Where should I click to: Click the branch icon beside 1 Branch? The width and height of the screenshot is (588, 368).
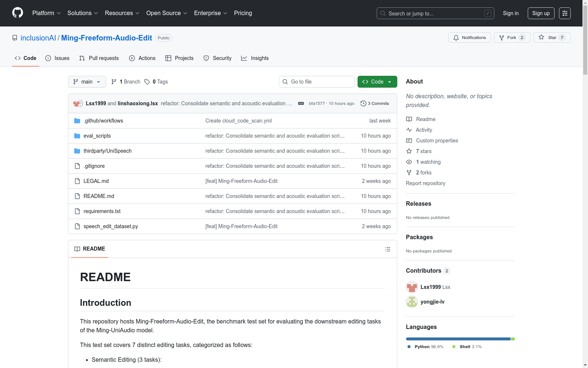click(x=114, y=82)
